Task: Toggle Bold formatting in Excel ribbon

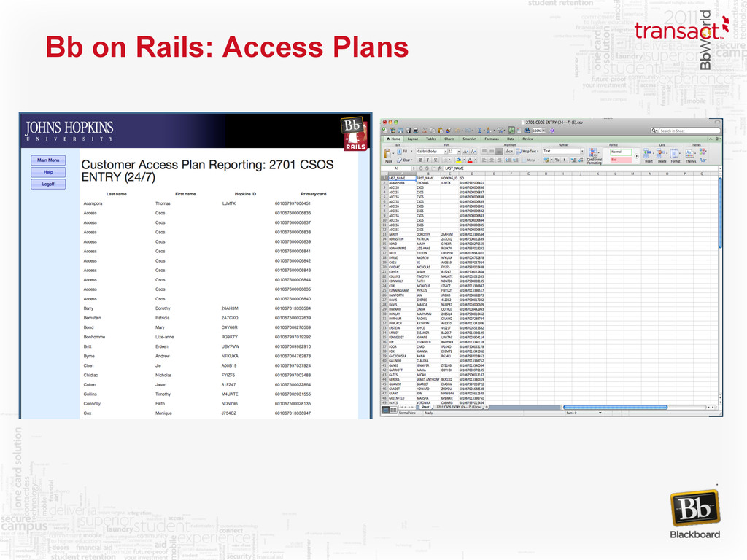Action: [421, 160]
